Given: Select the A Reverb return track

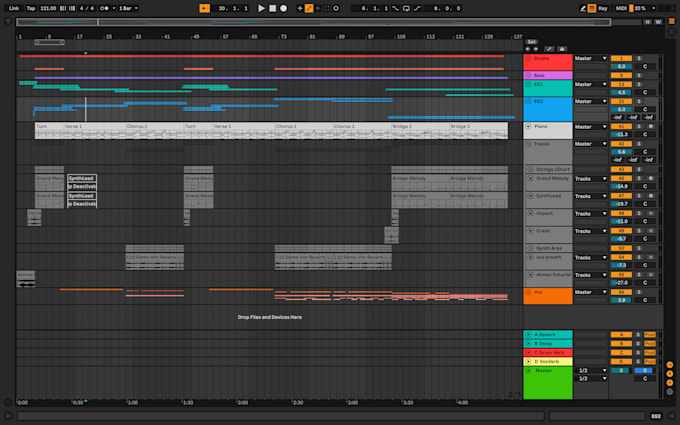Looking at the screenshot, I should tap(548, 335).
